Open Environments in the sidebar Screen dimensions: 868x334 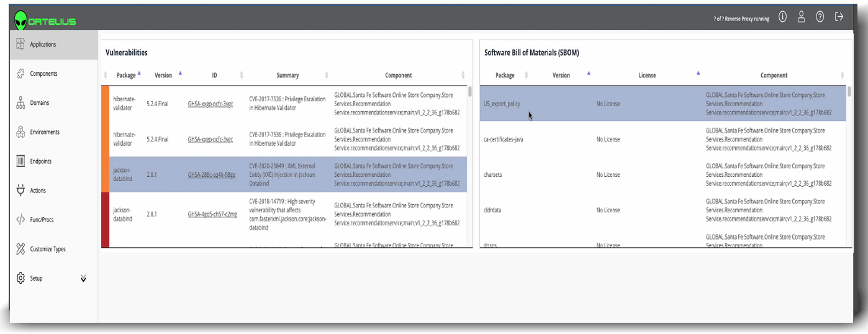[x=45, y=132]
